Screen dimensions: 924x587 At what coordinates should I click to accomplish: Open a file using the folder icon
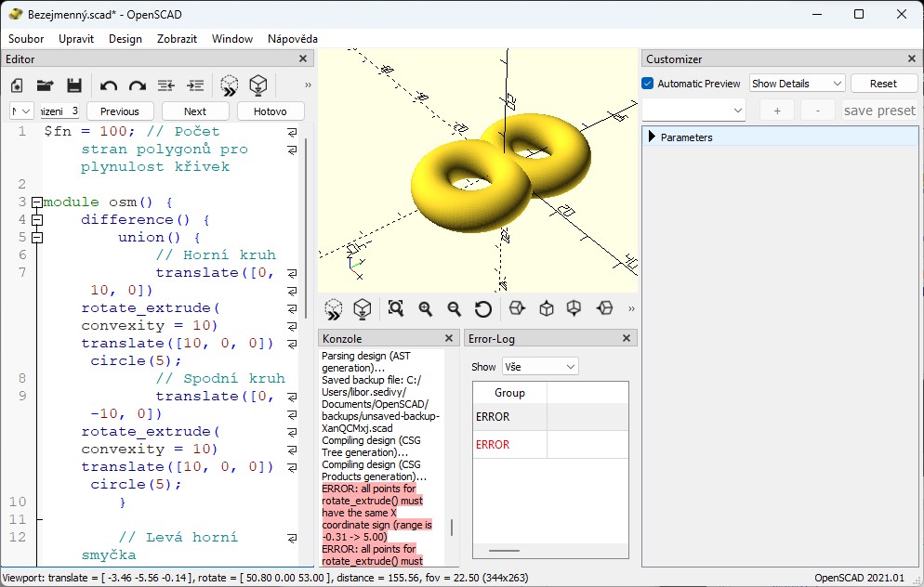click(46, 85)
